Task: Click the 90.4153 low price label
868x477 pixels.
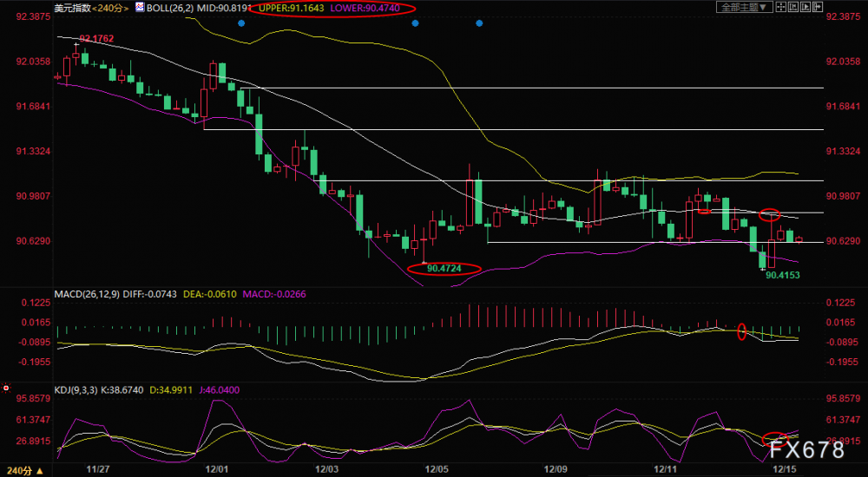Action: pyautogui.click(x=783, y=275)
